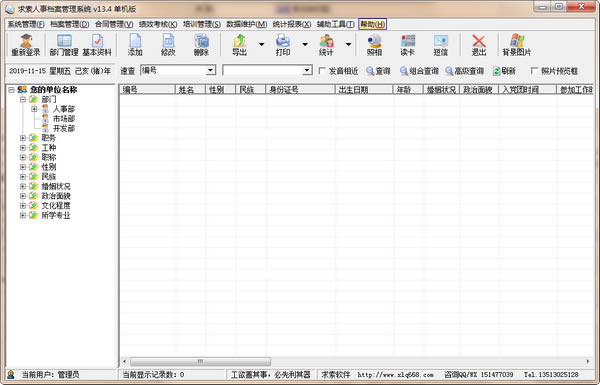
Task: Expand the 所学专业 tree node
Action: [x=23, y=215]
